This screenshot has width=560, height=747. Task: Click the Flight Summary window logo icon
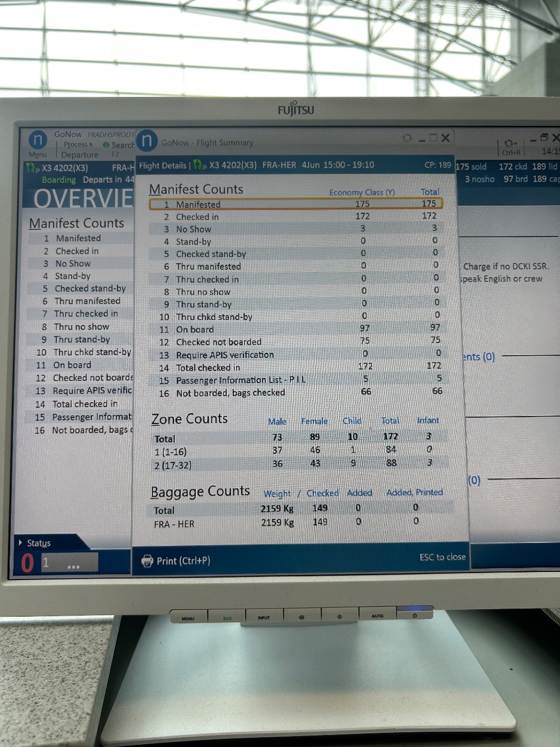(x=147, y=141)
